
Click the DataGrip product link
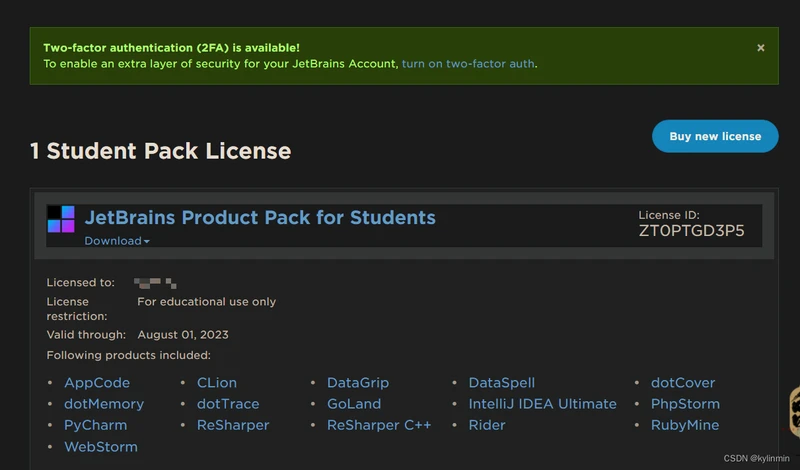[358, 383]
